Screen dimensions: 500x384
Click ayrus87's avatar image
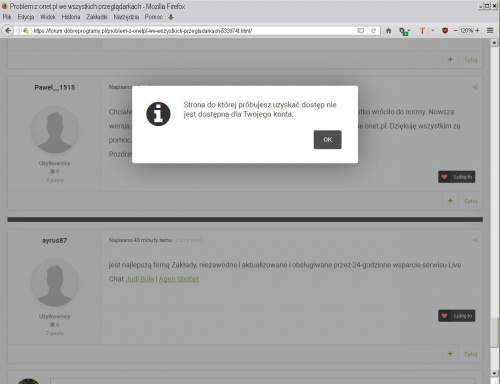point(55,283)
